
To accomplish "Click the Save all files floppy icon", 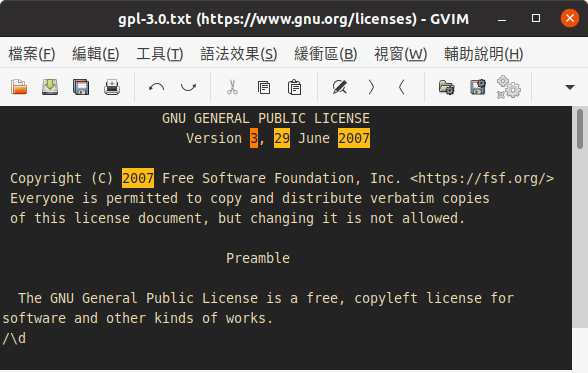I will point(81,87).
